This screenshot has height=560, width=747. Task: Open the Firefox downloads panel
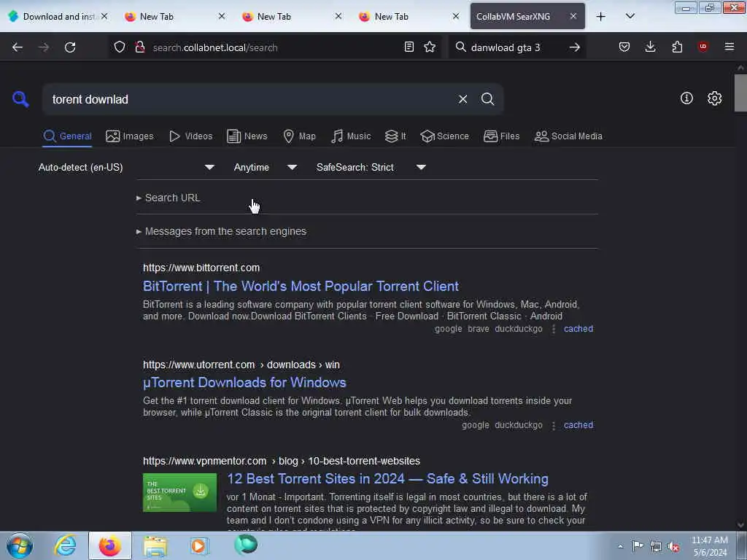650,47
